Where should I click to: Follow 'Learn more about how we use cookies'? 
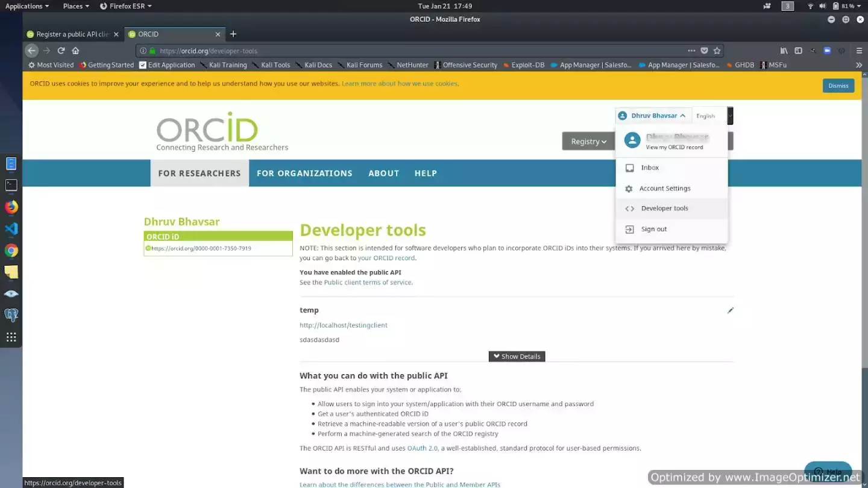[400, 84]
